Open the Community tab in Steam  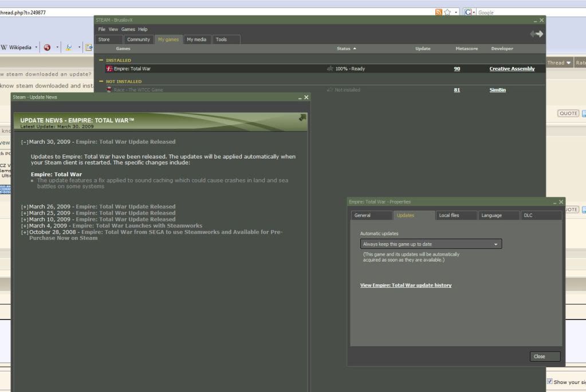pyautogui.click(x=139, y=39)
